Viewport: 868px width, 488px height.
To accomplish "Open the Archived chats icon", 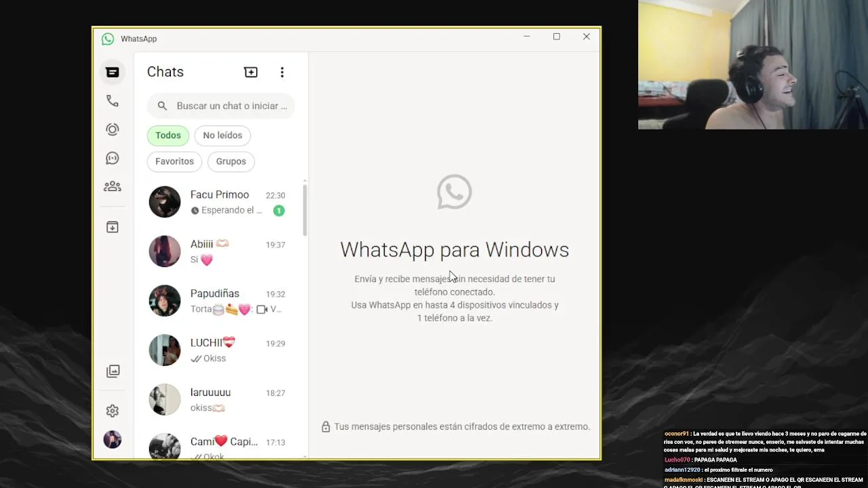I will coord(113,227).
